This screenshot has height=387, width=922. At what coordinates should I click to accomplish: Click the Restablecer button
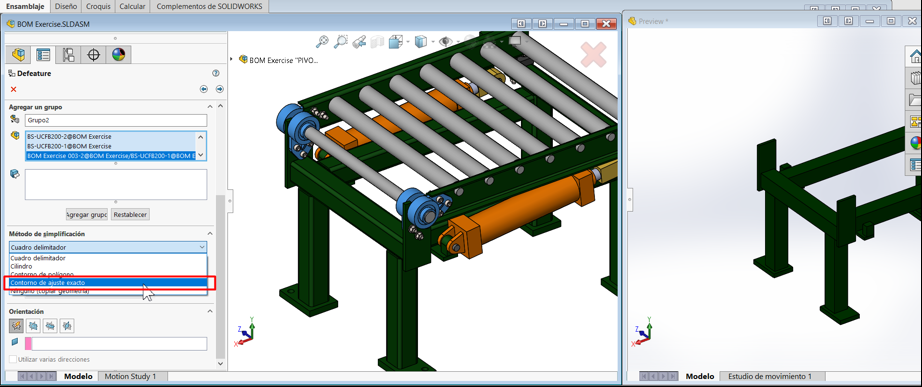pyautogui.click(x=131, y=214)
